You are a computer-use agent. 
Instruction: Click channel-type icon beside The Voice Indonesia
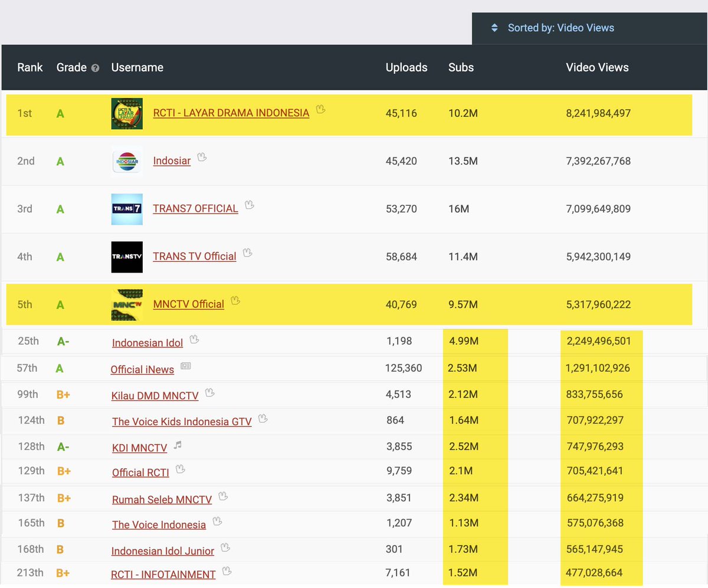tap(217, 521)
